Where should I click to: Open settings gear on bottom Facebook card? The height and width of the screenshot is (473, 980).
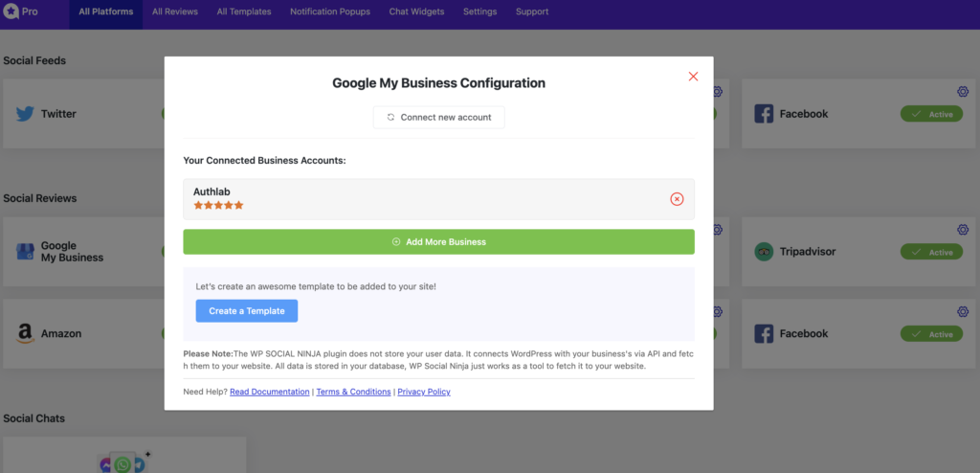(x=963, y=311)
